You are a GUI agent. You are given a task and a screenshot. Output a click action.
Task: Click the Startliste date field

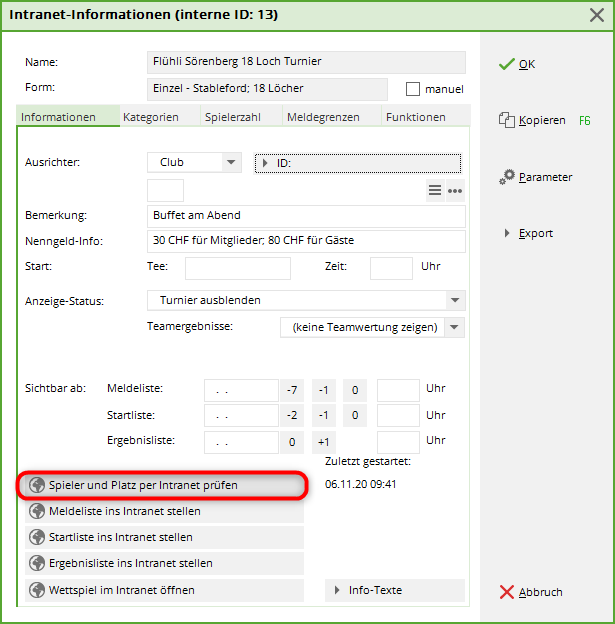pos(241,415)
